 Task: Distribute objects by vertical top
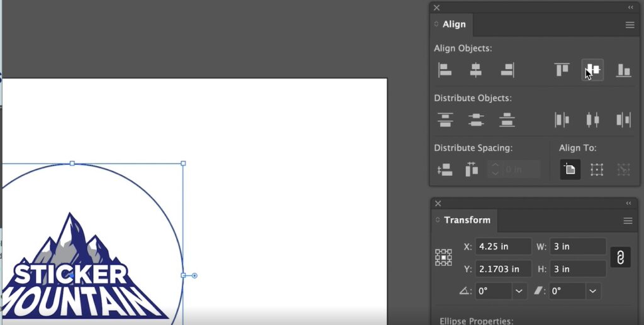[445, 120]
